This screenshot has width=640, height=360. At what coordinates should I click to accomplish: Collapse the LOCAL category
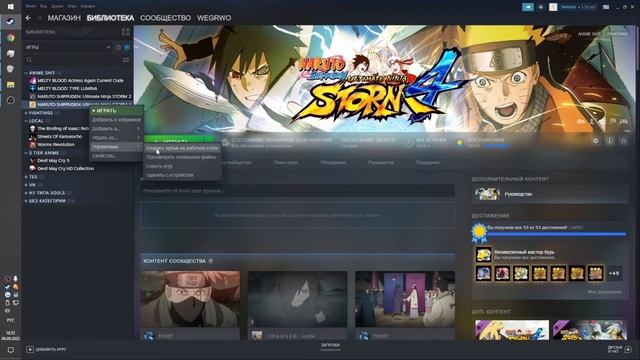(26, 121)
